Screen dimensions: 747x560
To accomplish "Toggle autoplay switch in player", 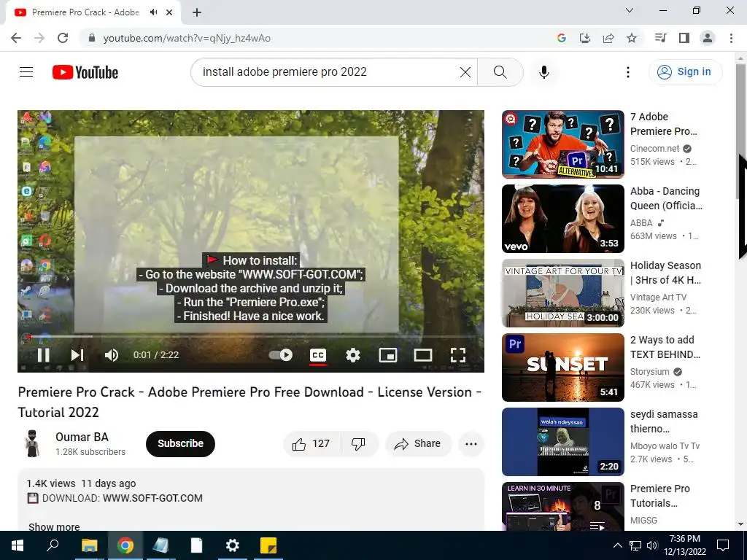I will coord(281,355).
